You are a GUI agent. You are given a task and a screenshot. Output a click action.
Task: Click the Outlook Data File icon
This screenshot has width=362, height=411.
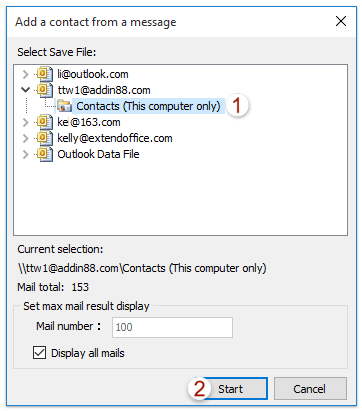[x=45, y=154]
